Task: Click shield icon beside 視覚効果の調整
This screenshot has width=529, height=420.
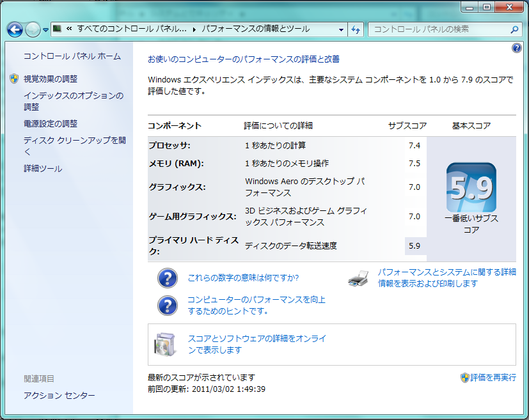Action: point(14,79)
